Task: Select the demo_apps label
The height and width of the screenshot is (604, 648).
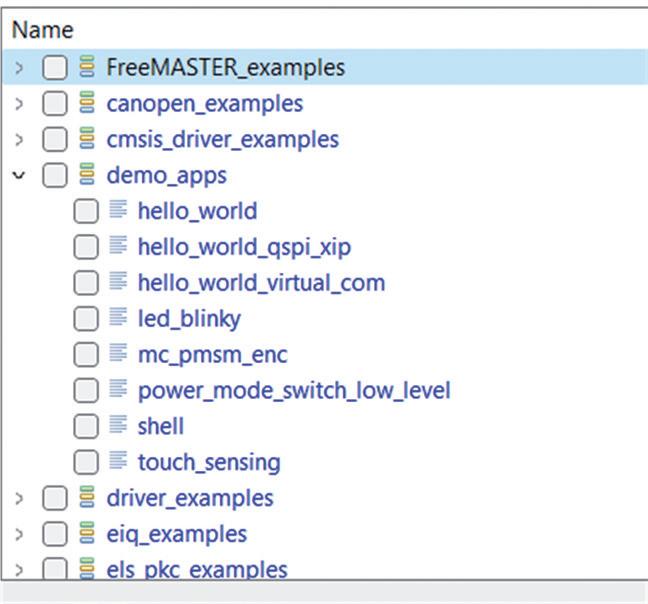Action: pyautogui.click(x=167, y=176)
